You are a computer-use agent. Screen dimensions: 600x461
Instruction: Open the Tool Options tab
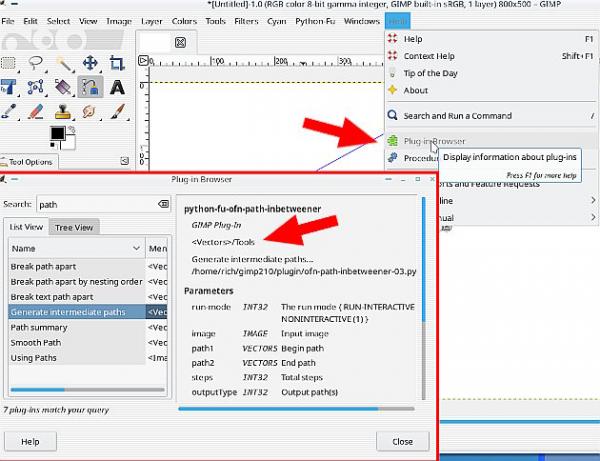pyautogui.click(x=29, y=162)
